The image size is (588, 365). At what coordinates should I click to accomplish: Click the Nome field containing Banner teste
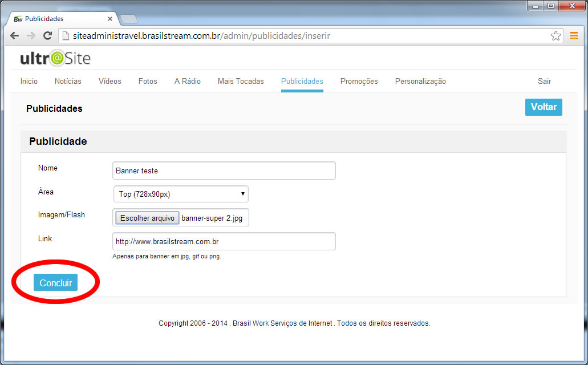point(224,170)
